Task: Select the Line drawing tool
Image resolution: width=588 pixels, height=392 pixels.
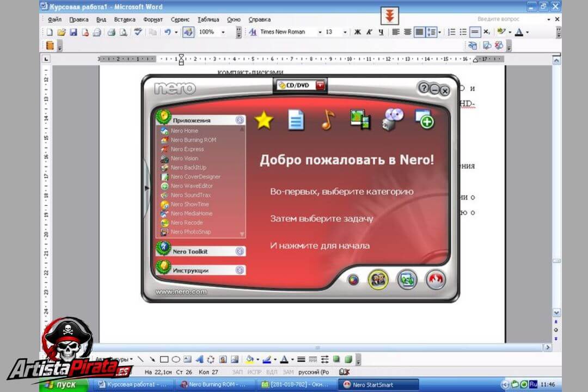Action: click(x=140, y=359)
